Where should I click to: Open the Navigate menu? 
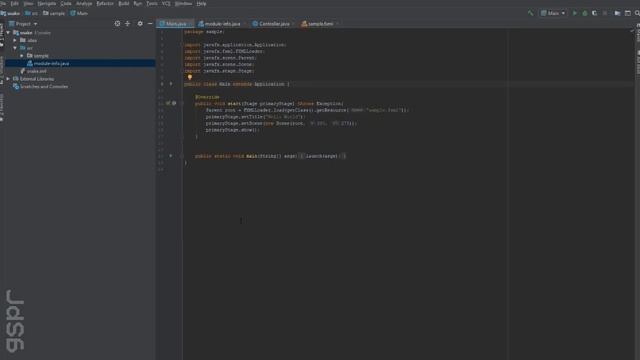coord(47,4)
